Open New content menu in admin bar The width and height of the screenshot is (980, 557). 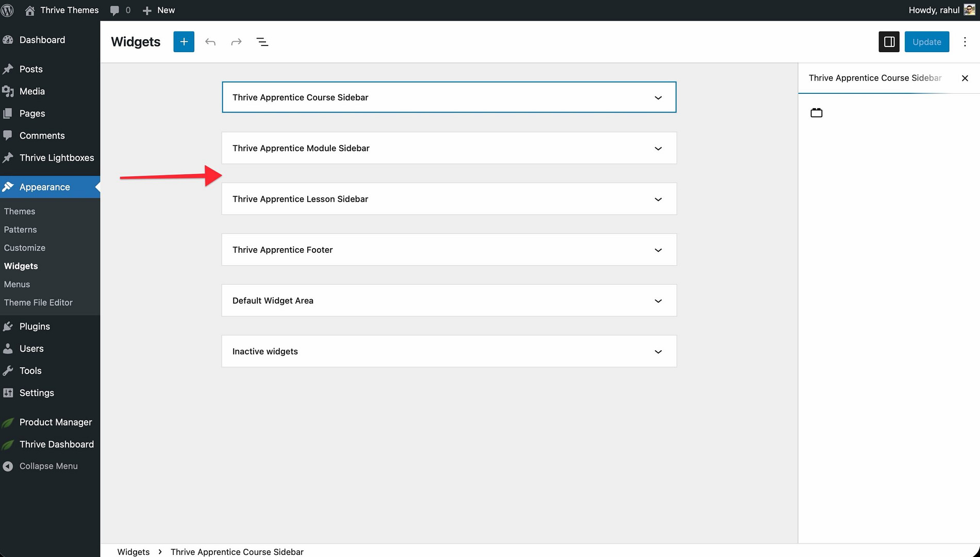[x=159, y=10]
